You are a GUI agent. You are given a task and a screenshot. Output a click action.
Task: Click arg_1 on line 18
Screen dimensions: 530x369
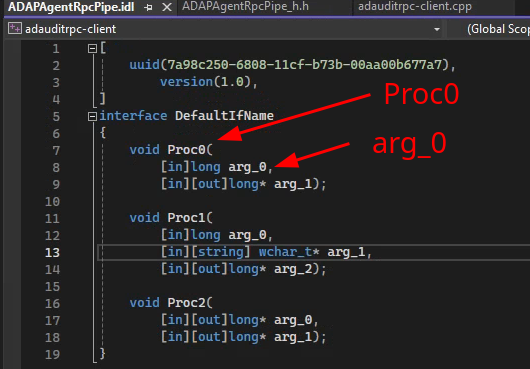pyautogui.click(x=293, y=337)
